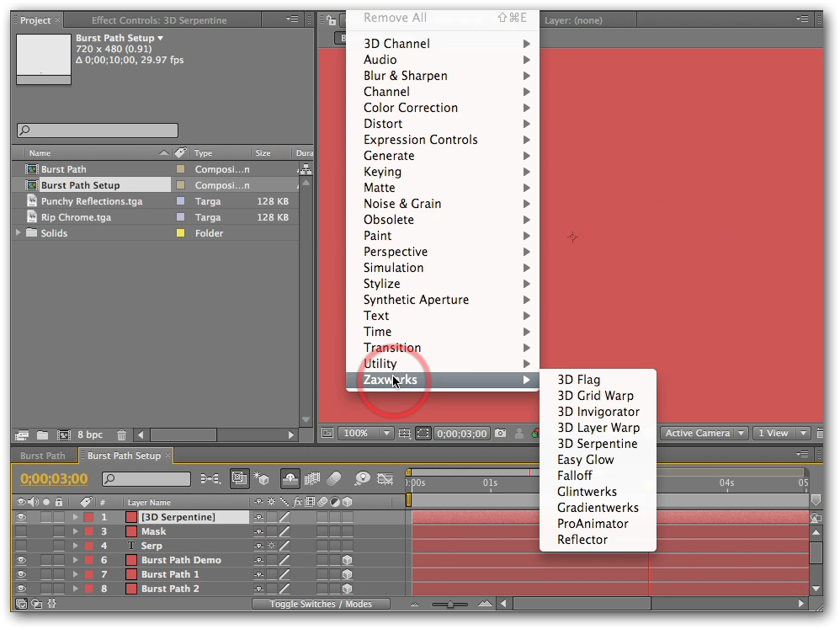Expand the Mask layer properties

(x=76, y=531)
